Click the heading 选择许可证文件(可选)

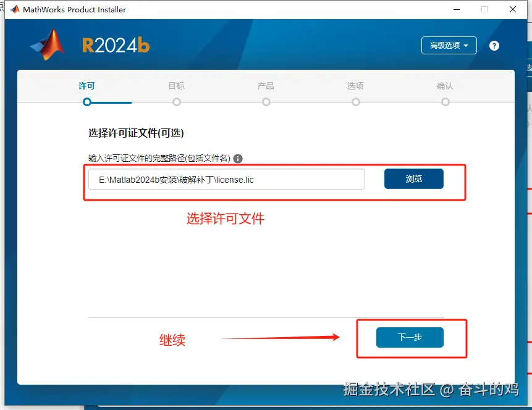pyautogui.click(x=136, y=133)
